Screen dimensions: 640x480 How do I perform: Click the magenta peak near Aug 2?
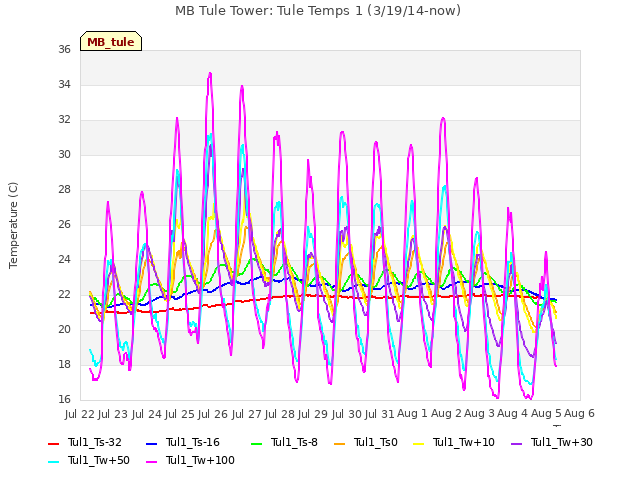point(443,118)
